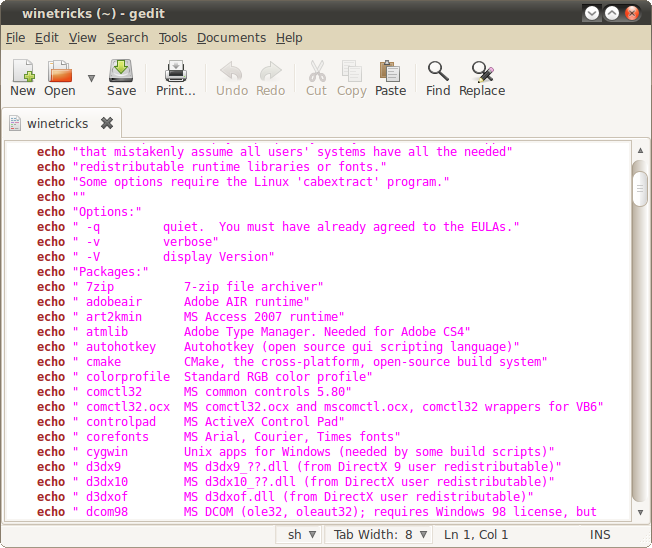
Task: Close the winetricks tab
Action: pyautogui.click(x=107, y=124)
